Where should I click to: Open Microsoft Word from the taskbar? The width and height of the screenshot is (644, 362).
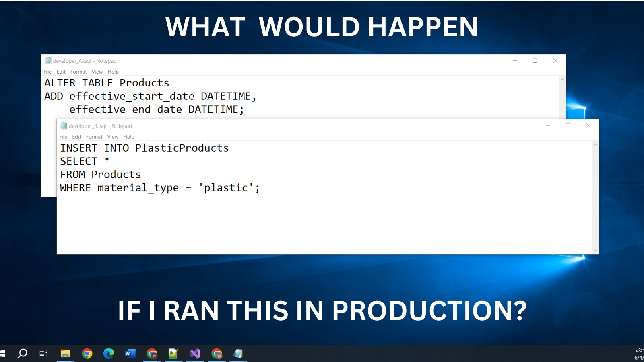[130, 354]
